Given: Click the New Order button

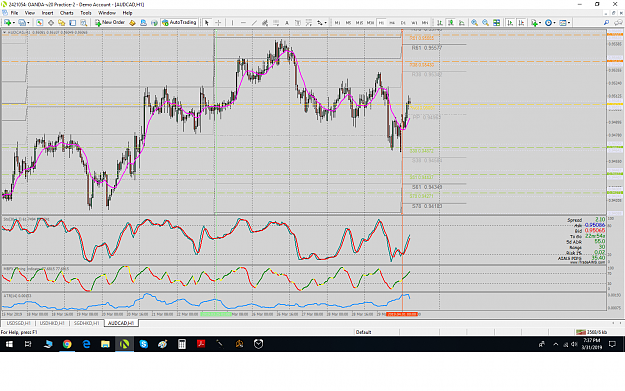Looking at the screenshot, I should pos(110,23).
